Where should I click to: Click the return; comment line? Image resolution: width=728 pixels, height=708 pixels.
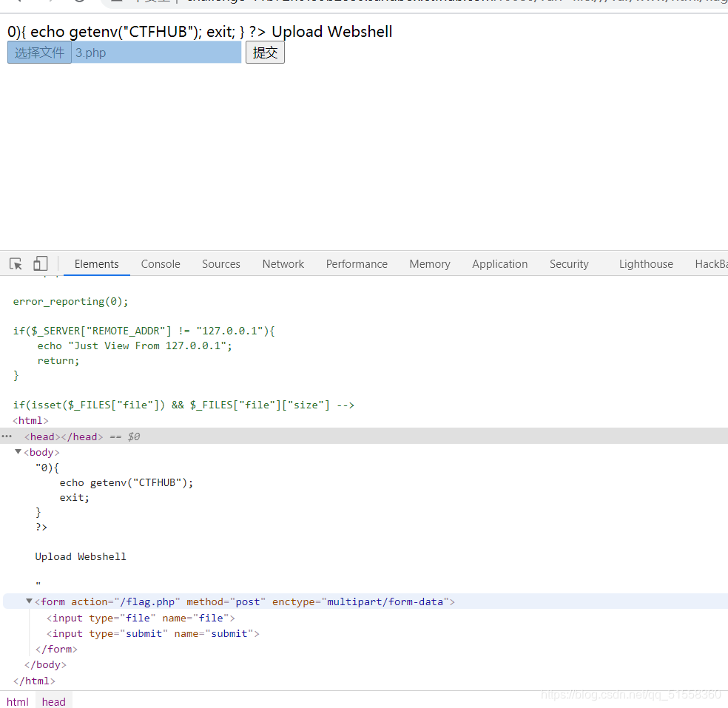pos(58,361)
